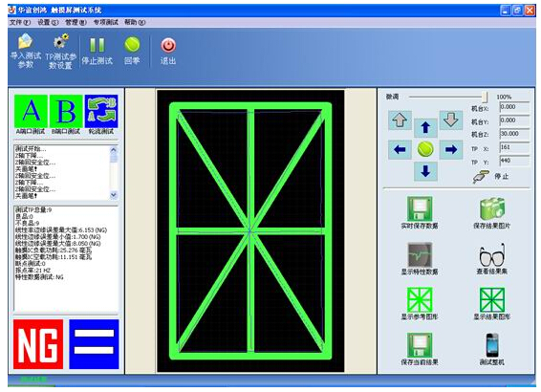Select the green B port test tile
The width and height of the screenshot is (541, 392).
pyautogui.click(x=66, y=111)
